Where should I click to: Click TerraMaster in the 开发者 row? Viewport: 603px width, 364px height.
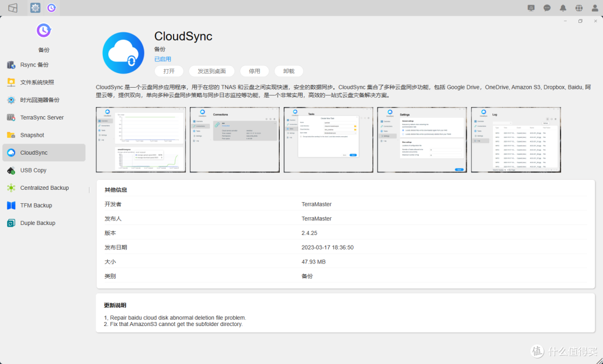(x=317, y=204)
